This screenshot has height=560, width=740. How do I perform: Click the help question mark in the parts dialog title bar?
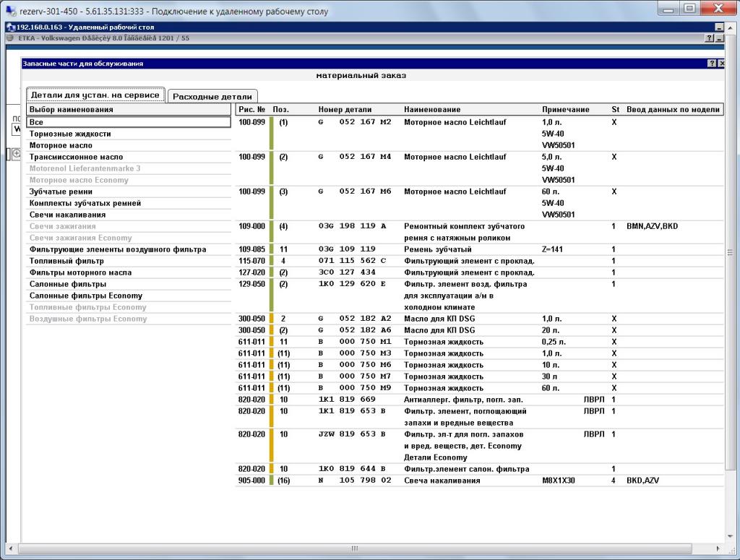coord(712,63)
